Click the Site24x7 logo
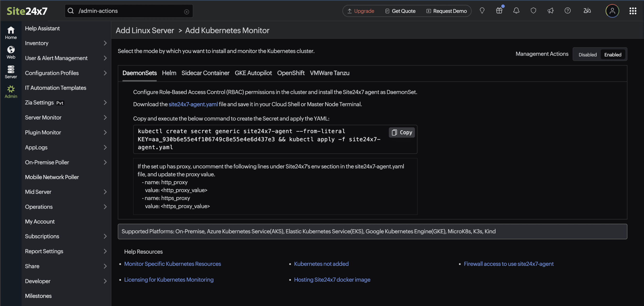644x306 pixels. tap(27, 11)
